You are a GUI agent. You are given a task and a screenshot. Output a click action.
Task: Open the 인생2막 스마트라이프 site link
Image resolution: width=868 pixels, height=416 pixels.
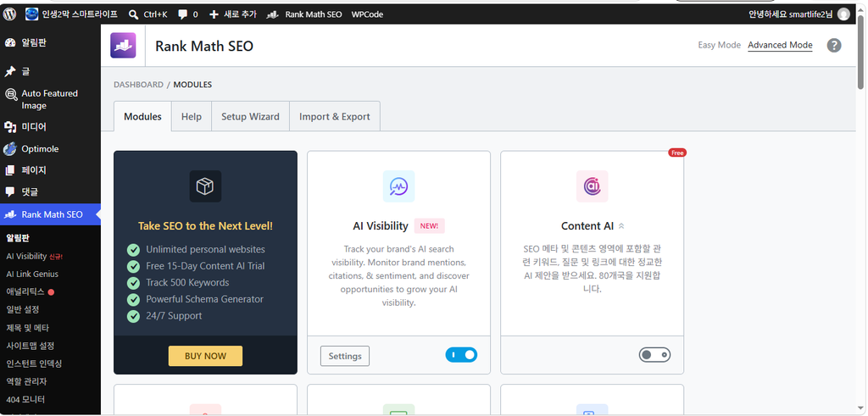(x=71, y=14)
